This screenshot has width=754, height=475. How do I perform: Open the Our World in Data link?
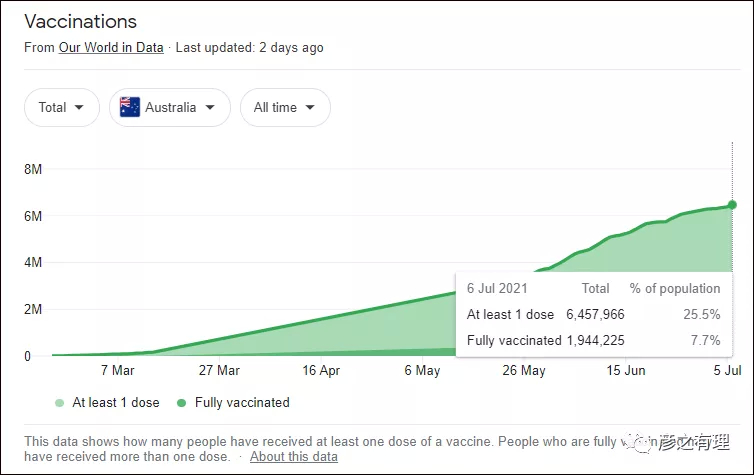(x=111, y=48)
